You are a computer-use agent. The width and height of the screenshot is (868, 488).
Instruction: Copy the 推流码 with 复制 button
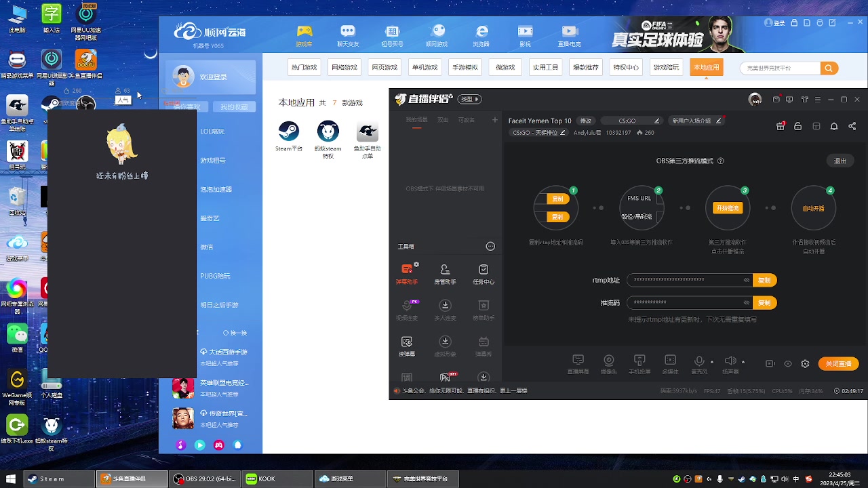pyautogui.click(x=764, y=302)
